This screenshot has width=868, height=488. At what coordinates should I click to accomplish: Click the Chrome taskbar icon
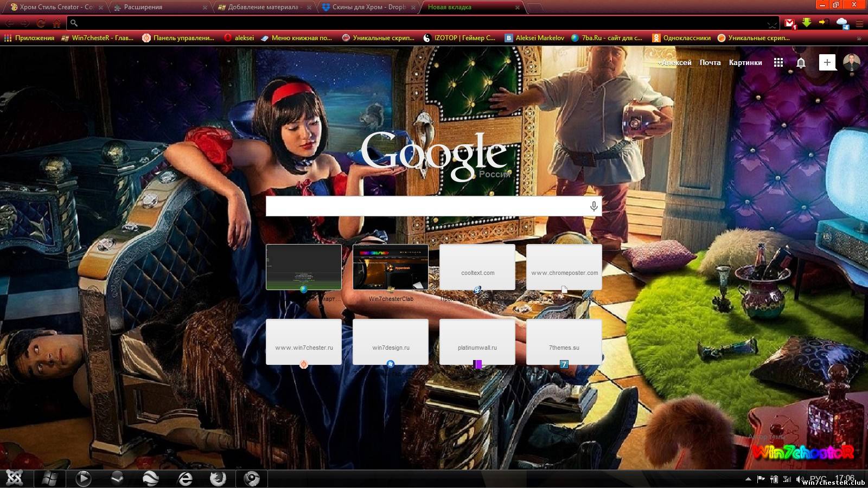252,478
